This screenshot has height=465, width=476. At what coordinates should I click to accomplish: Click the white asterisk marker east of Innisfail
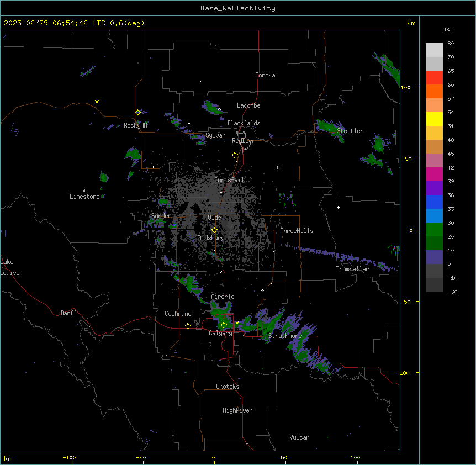pyautogui.click(x=277, y=168)
